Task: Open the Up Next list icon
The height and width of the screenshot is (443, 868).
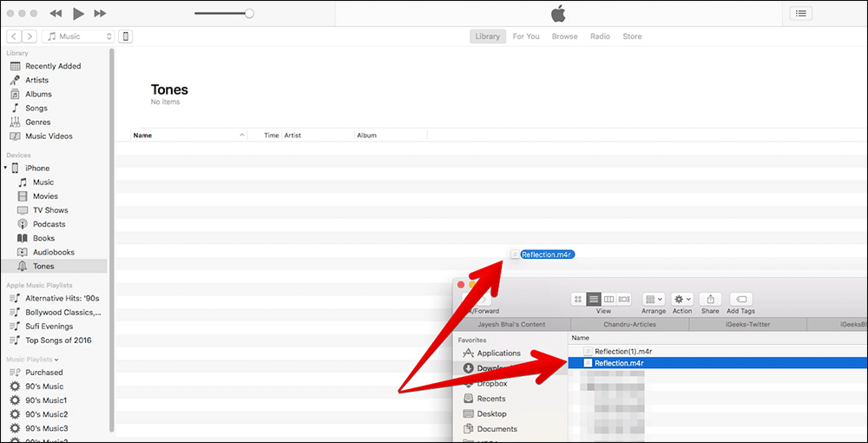Action: tap(800, 13)
